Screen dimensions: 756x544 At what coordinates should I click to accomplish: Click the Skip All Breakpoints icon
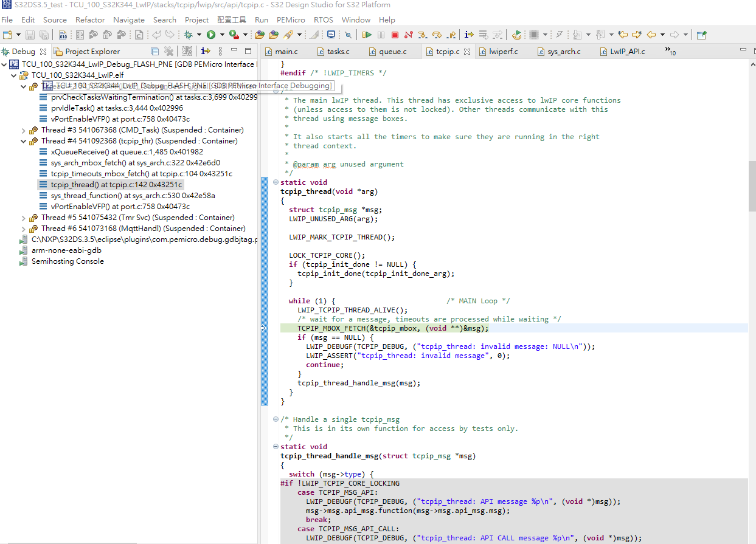[348, 35]
